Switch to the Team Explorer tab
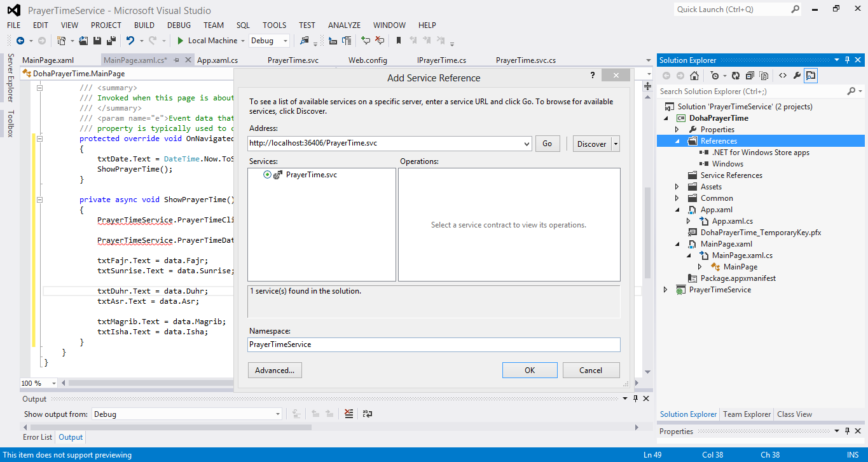This screenshot has height=462, width=868. coord(747,414)
